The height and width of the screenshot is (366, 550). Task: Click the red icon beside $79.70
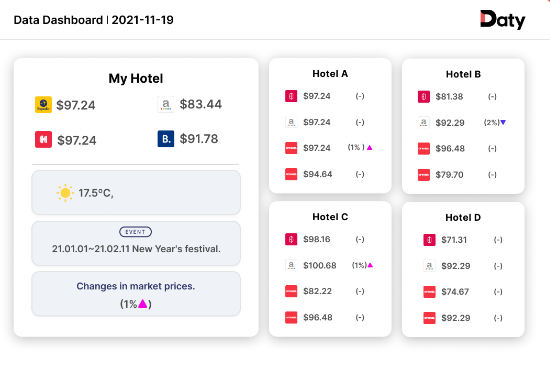[424, 175]
